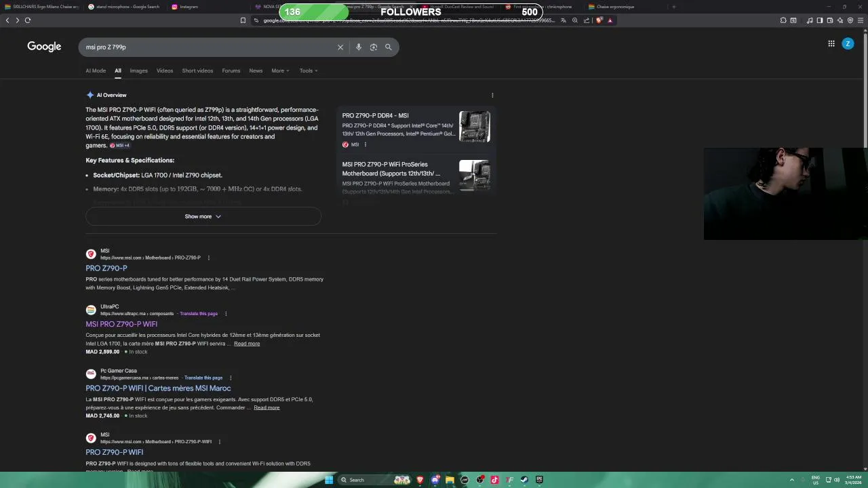Open more options for PRO-Z790-P-WIFI result

click(219, 442)
